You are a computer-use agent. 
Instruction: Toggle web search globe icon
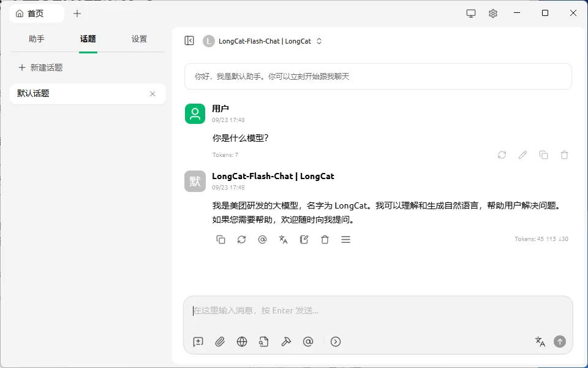click(x=242, y=342)
